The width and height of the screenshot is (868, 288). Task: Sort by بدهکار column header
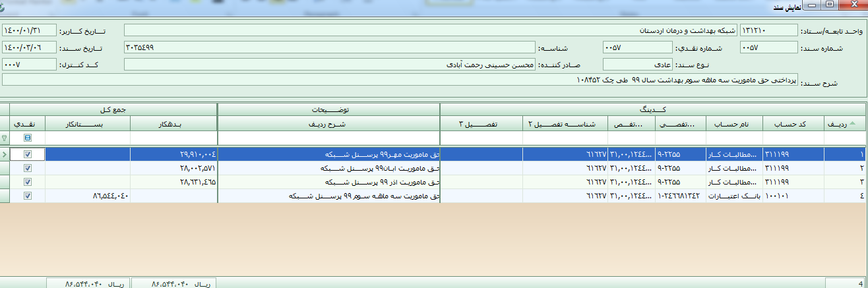point(173,123)
